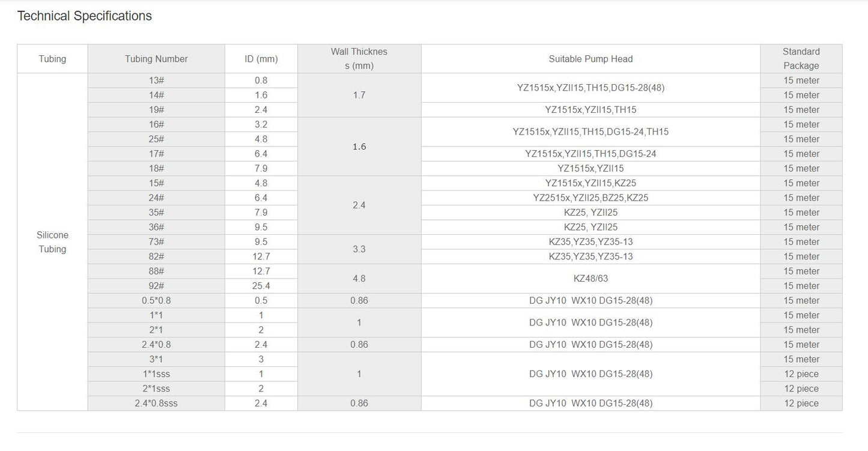Viewport: 868px width, 451px height.
Task: Click the 3.3 wall thickness cell
Action: point(359,249)
